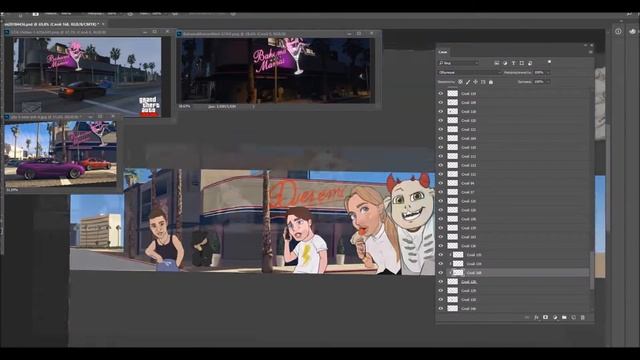Image resolution: width=640 pixels, height=360 pixels.
Task: Open the fill slider dropdown arrow
Action: click(x=548, y=82)
